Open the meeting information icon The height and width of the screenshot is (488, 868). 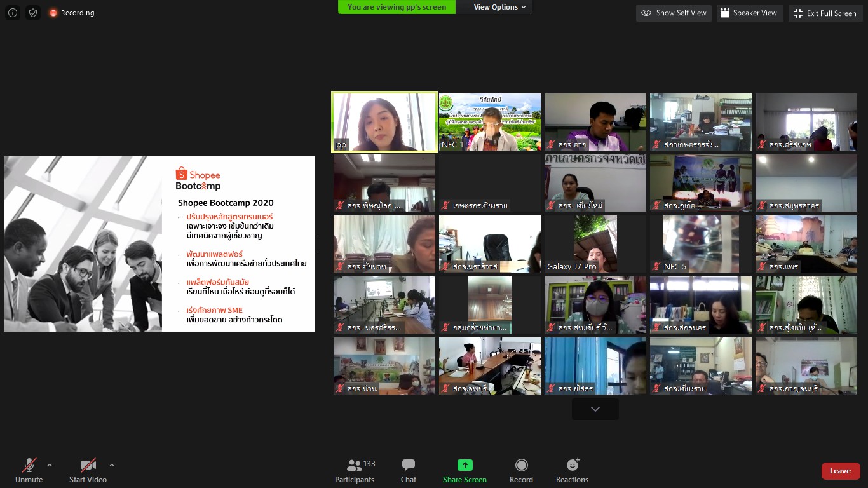pyautogui.click(x=13, y=13)
